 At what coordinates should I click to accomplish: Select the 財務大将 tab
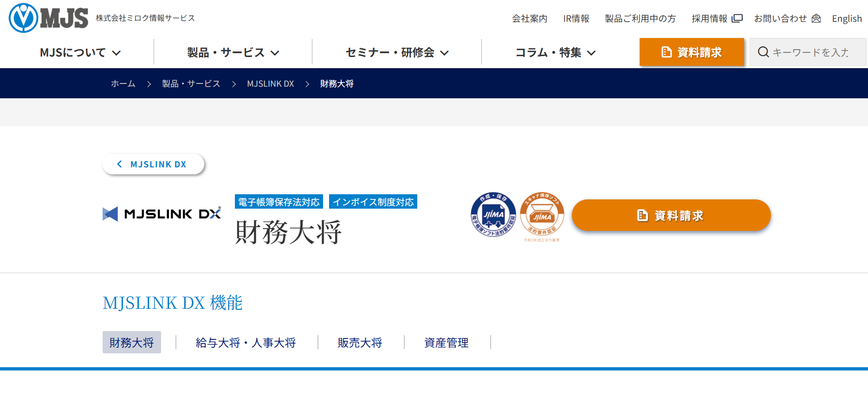click(x=132, y=342)
